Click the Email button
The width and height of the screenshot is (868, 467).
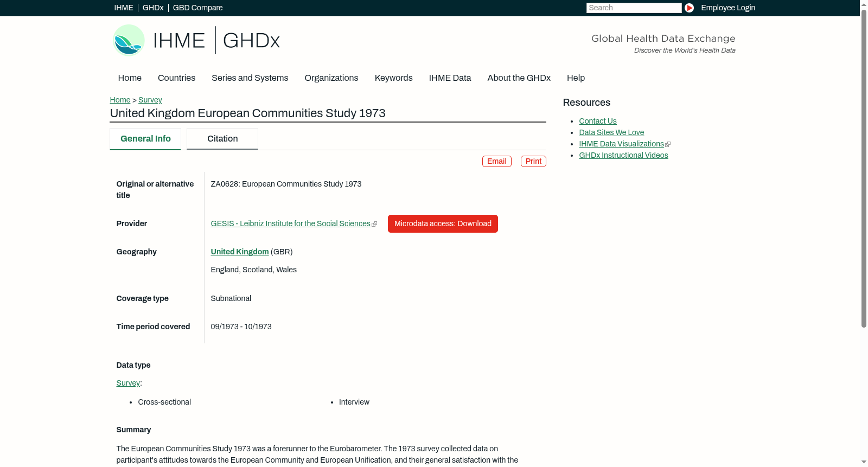pyautogui.click(x=497, y=162)
